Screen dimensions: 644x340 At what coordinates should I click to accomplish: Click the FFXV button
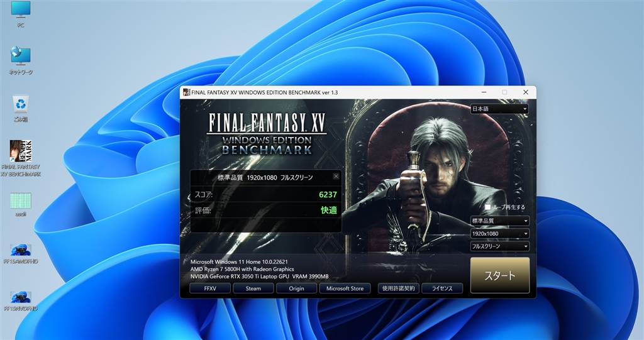210,288
